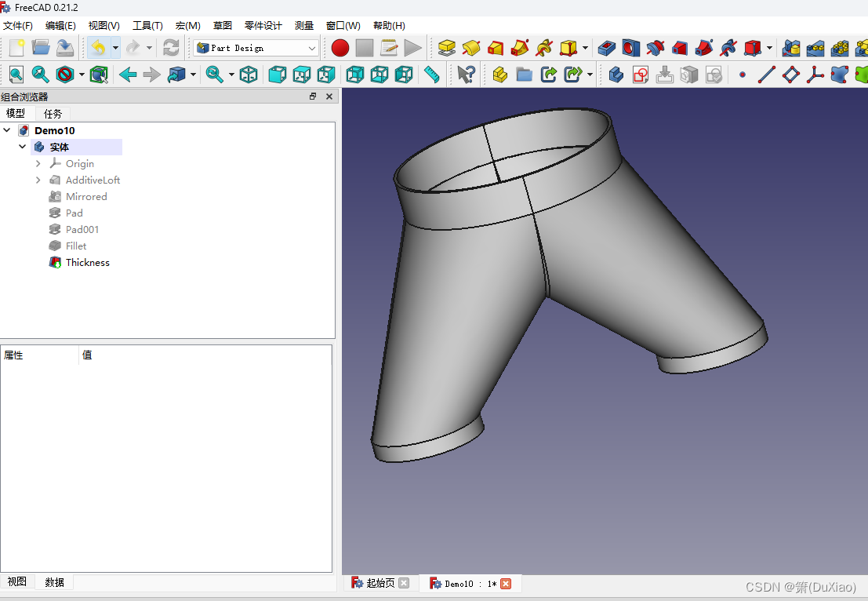Start recording a macro with red circle
Screen dimensions: 868x601
[340, 48]
